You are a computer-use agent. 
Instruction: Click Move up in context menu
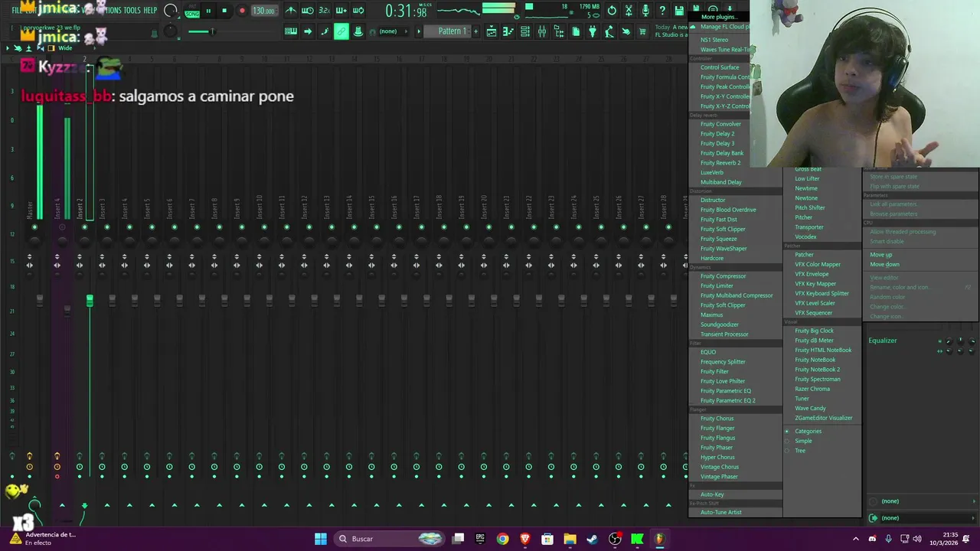pyautogui.click(x=880, y=255)
